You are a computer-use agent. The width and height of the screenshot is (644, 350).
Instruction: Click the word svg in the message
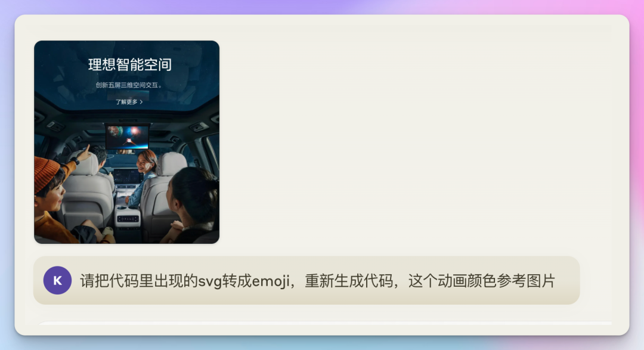[210, 282]
